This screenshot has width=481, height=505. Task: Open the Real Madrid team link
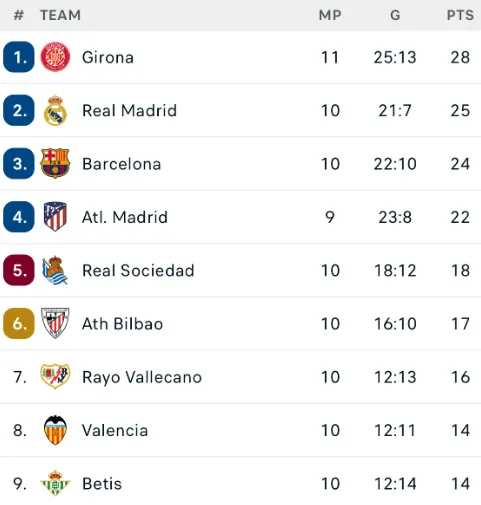(129, 111)
